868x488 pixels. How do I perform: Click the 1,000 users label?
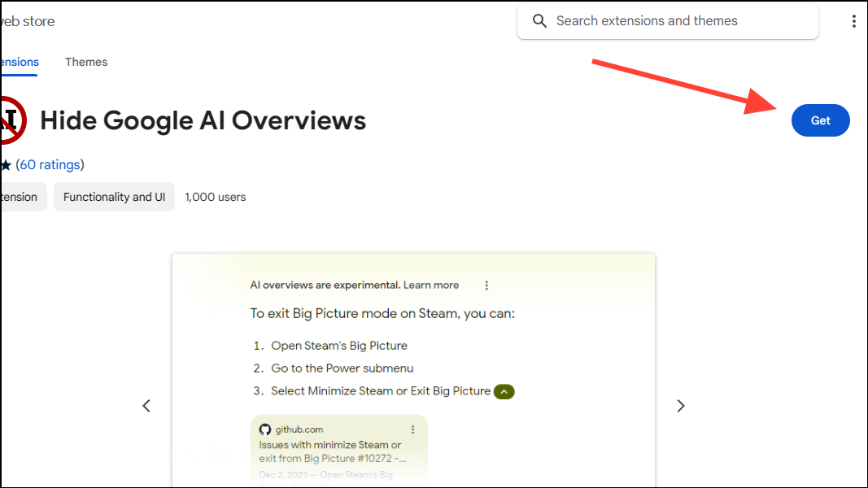(215, 197)
